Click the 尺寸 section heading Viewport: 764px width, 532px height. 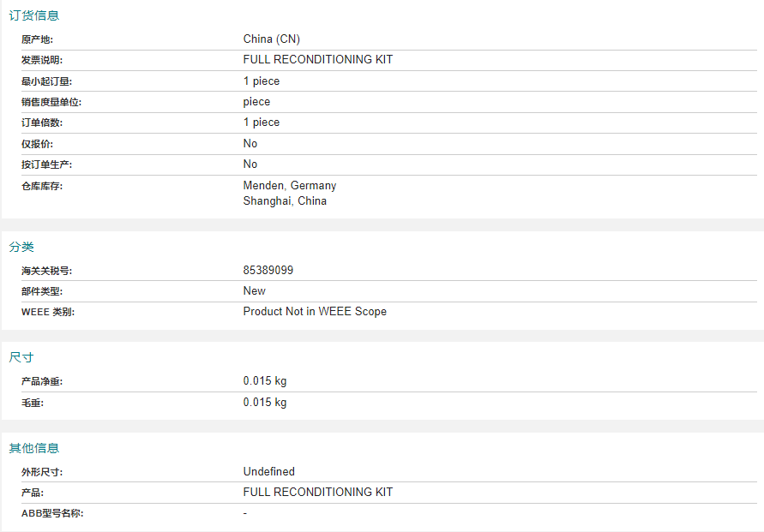pyautogui.click(x=21, y=357)
